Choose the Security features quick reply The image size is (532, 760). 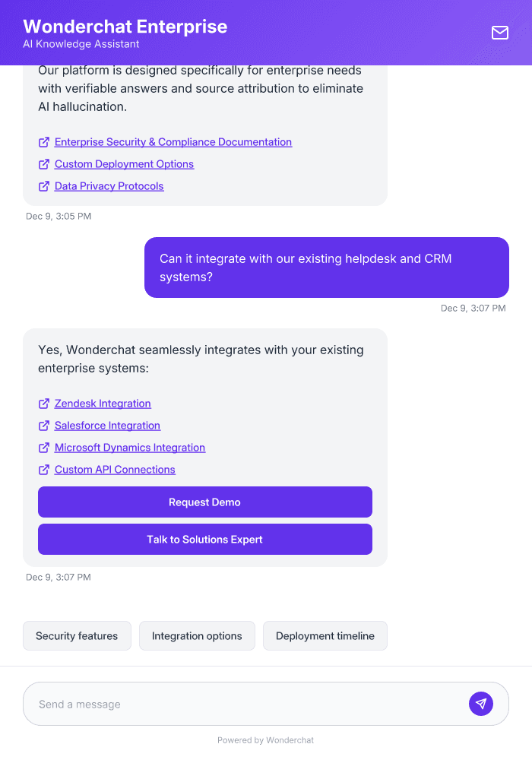[77, 635]
